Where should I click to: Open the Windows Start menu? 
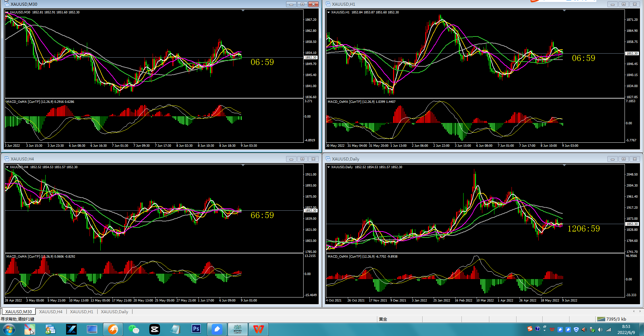click(x=9, y=330)
